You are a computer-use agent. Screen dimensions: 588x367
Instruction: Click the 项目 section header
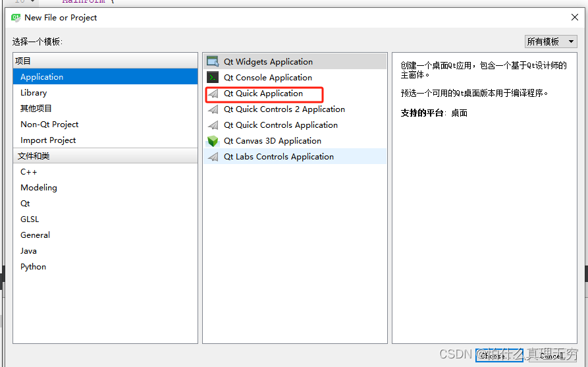coord(105,61)
